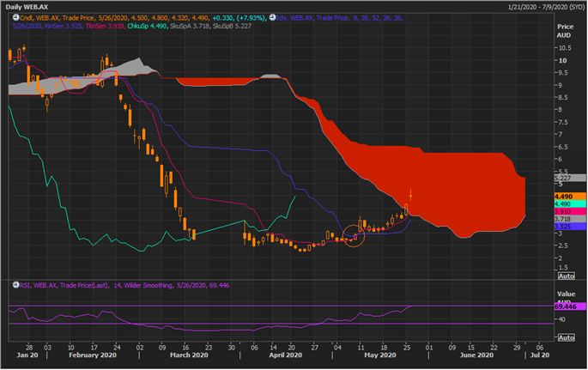Click the 'SkuSpA 3.718' legend entry

tap(190, 26)
